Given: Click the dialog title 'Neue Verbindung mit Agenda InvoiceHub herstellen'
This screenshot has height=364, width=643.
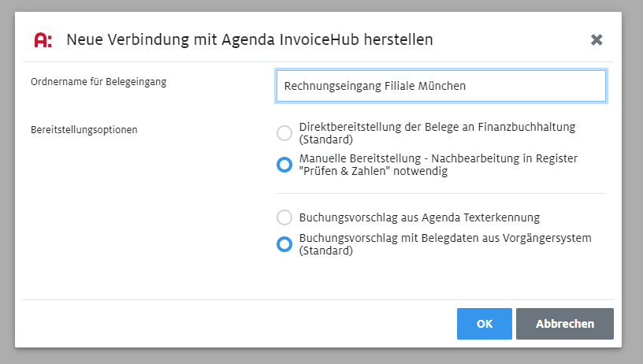Looking at the screenshot, I should (x=250, y=39).
